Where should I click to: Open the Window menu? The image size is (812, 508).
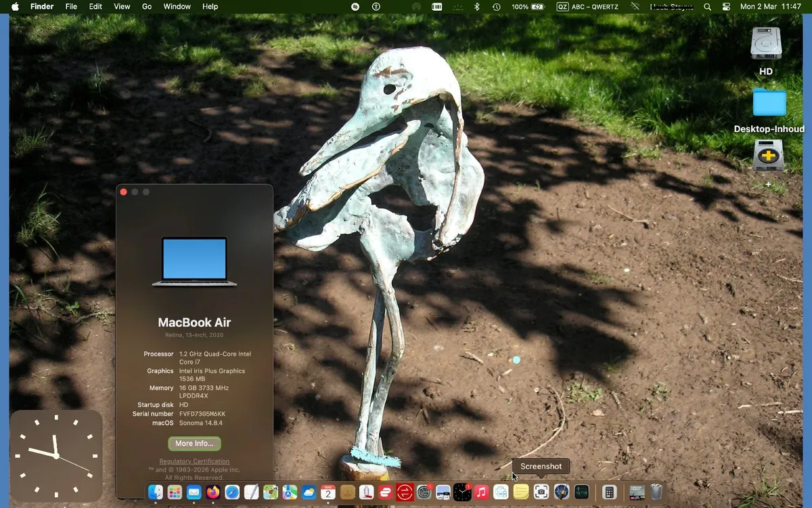point(177,7)
